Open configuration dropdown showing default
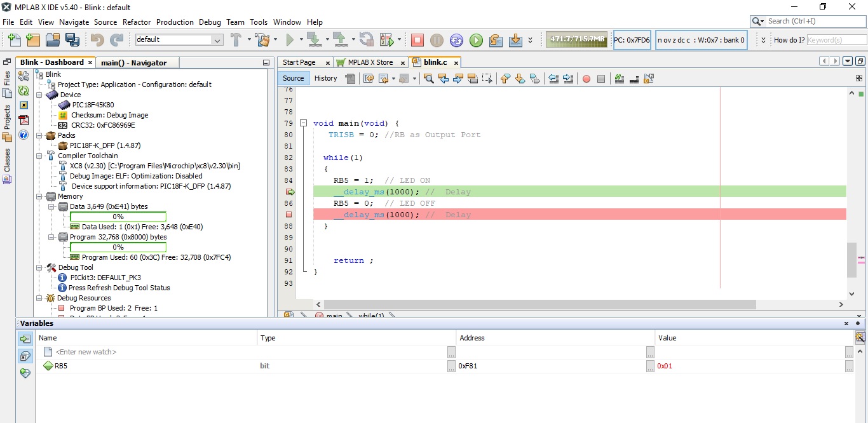 [179, 39]
